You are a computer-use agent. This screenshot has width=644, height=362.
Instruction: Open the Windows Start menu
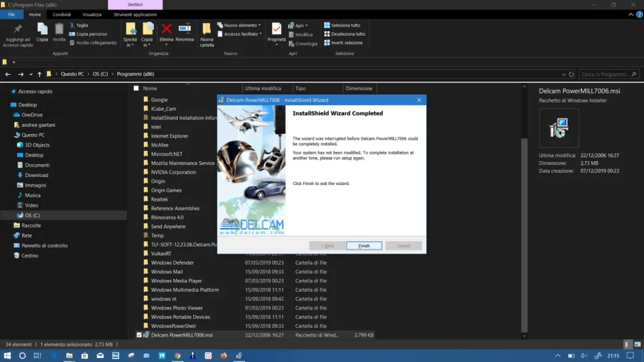pos(7,355)
